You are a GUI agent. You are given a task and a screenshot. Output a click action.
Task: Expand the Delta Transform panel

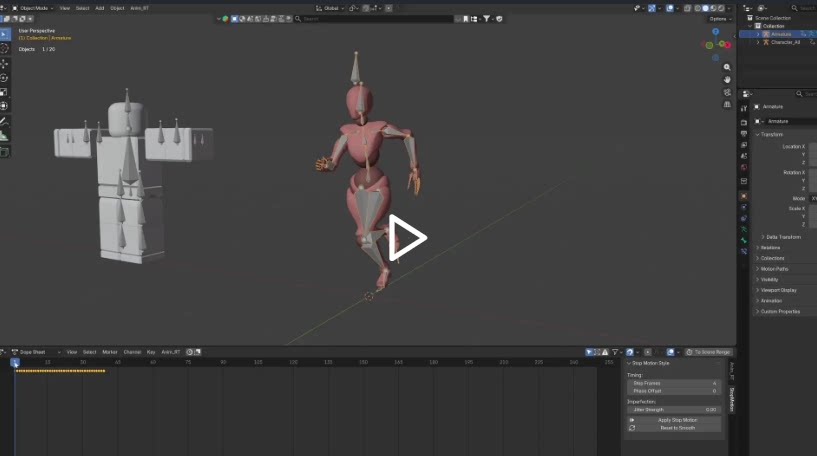coord(781,237)
